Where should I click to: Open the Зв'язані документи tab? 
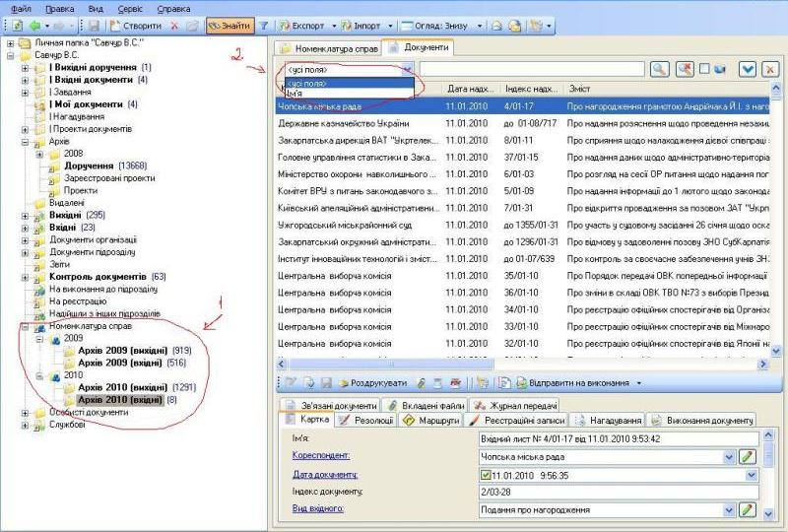coord(331,405)
